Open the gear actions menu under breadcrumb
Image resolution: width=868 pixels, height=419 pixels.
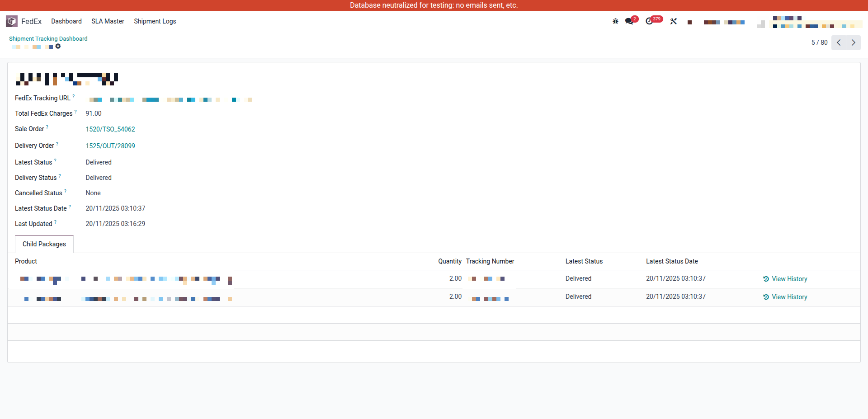pos(58,47)
